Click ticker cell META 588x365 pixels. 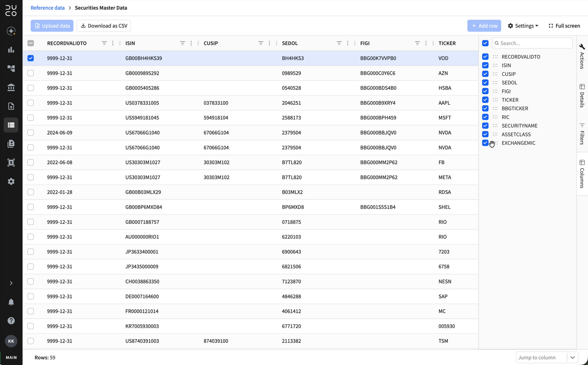pyautogui.click(x=445, y=177)
